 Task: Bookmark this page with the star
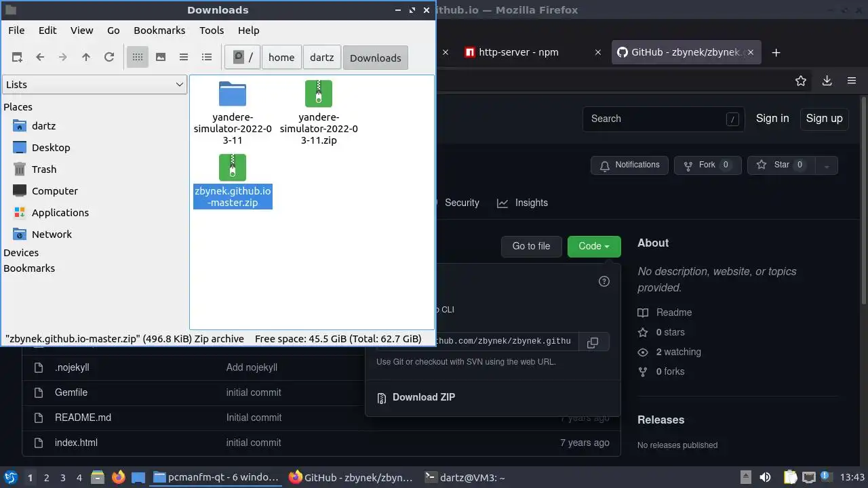click(x=801, y=81)
